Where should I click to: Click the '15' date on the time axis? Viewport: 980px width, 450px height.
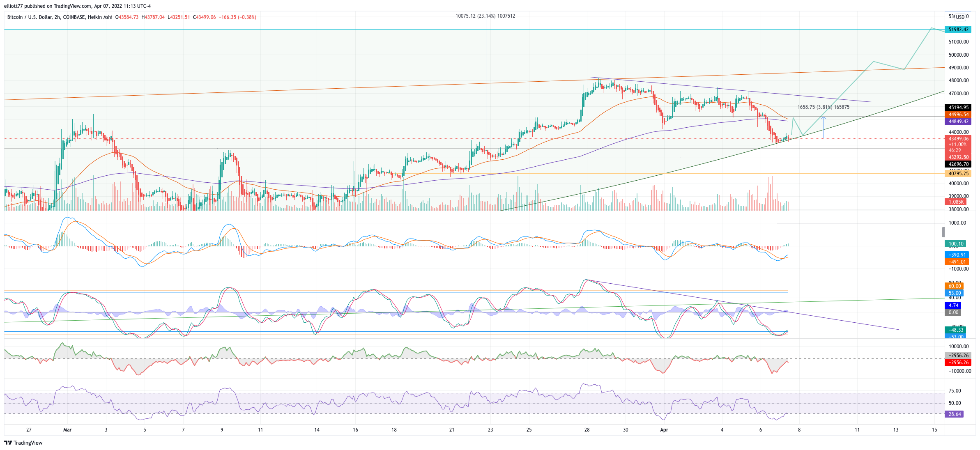point(934,430)
